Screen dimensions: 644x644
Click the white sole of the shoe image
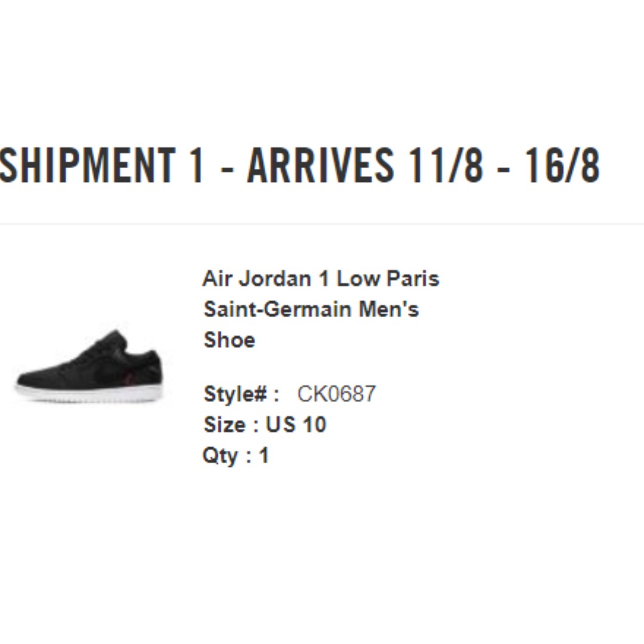pos(88,394)
